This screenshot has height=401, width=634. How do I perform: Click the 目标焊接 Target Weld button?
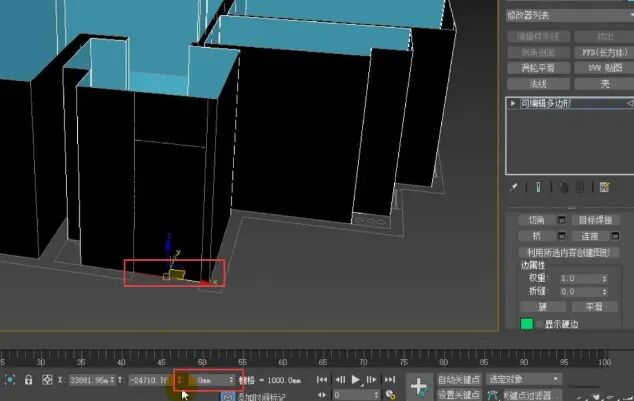coord(595,220)
